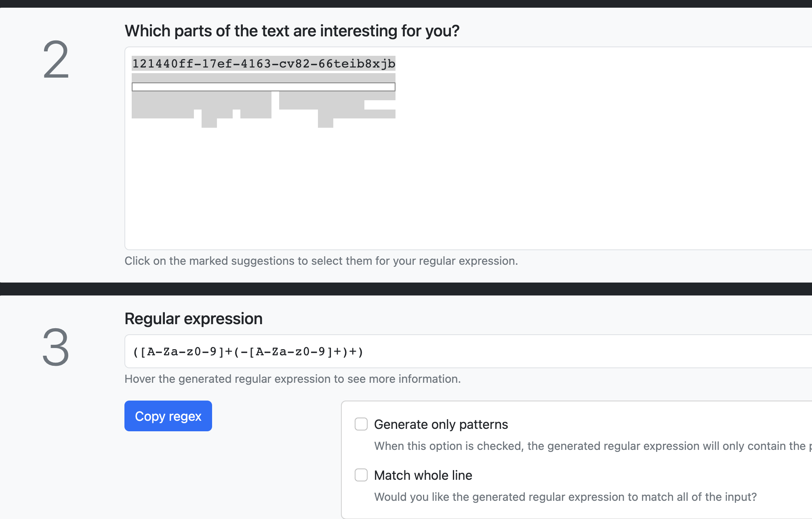812x519 pixels.
Task: Enable the Generate only patterns checkbox
Action: [x=361, y=424]
